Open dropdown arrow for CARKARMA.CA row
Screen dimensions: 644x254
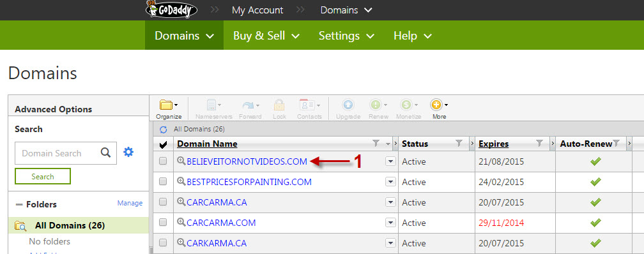click(390, 243)
